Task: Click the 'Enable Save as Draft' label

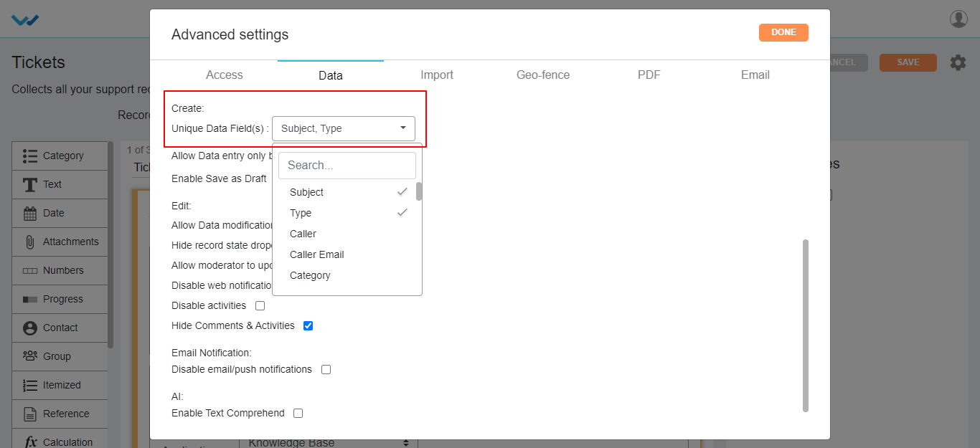Action: tap(219, 178)
